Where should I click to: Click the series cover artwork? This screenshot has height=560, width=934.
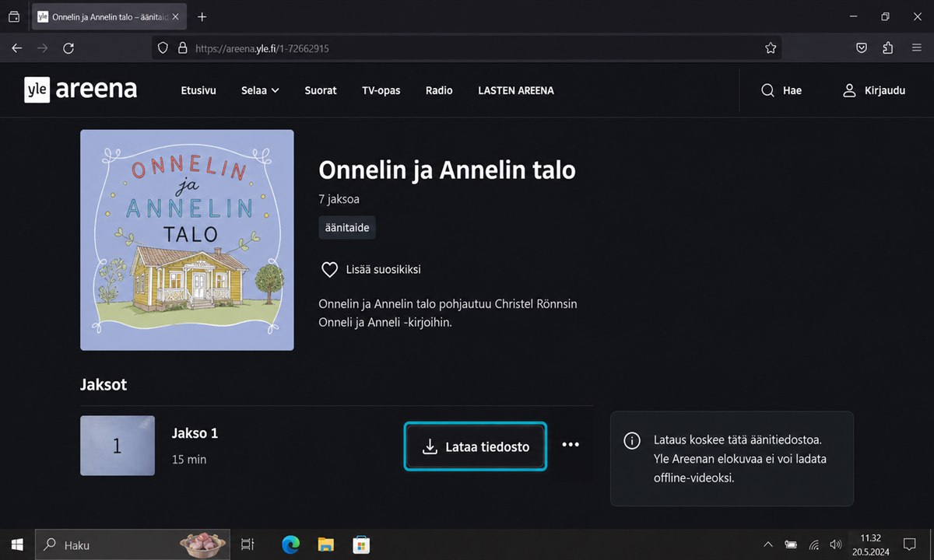pyautogui.click(x=187, y=240)
